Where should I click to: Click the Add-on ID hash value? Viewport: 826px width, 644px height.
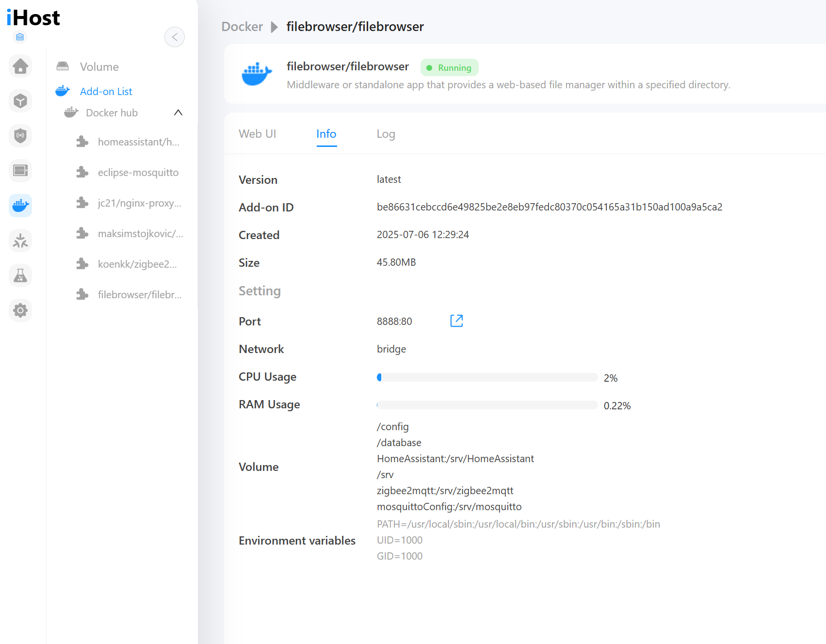[550, 207]
